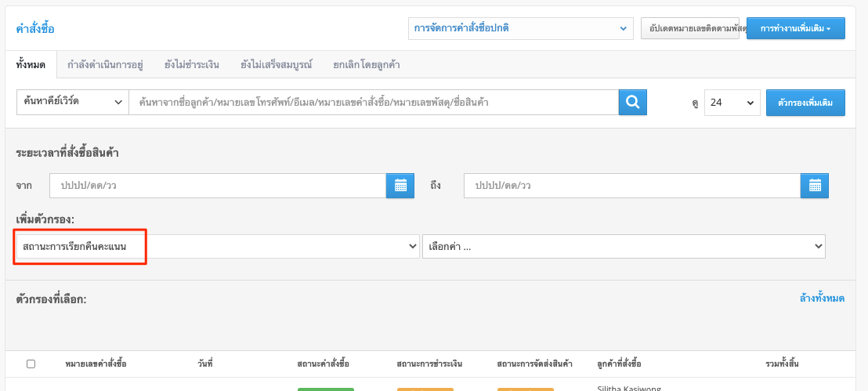
Task: Click the อัปเดตหมายเลขติดตามพัสดุ button
Action: [x=690, y=28]
